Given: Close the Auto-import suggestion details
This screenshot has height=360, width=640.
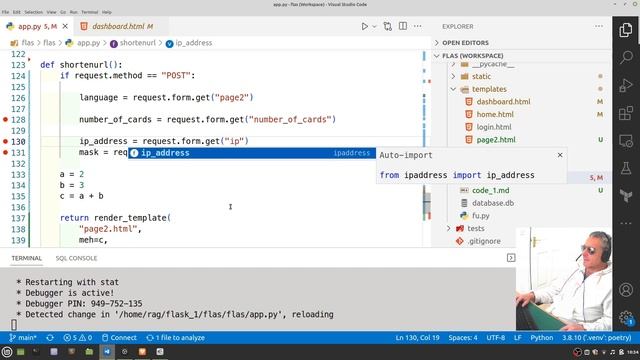Looking at the screenshot, I should 560,155.
